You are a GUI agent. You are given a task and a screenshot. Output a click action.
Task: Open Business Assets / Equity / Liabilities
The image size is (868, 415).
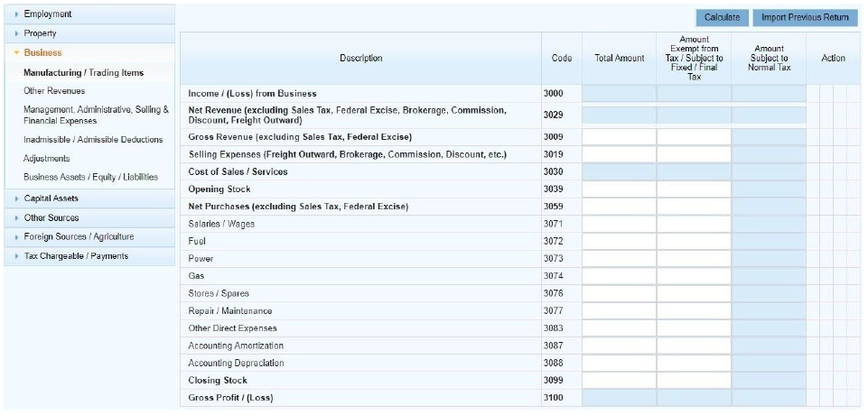pos(91,178)
